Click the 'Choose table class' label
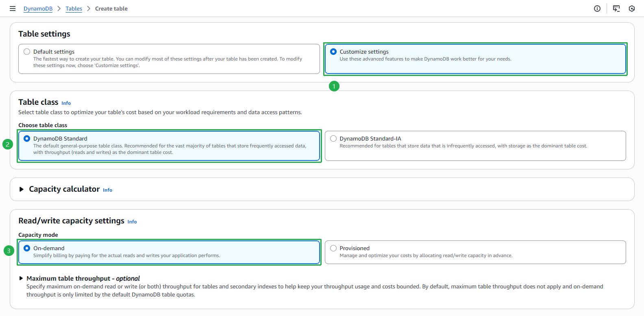The image size is (644, 316). tap(43, 125)
